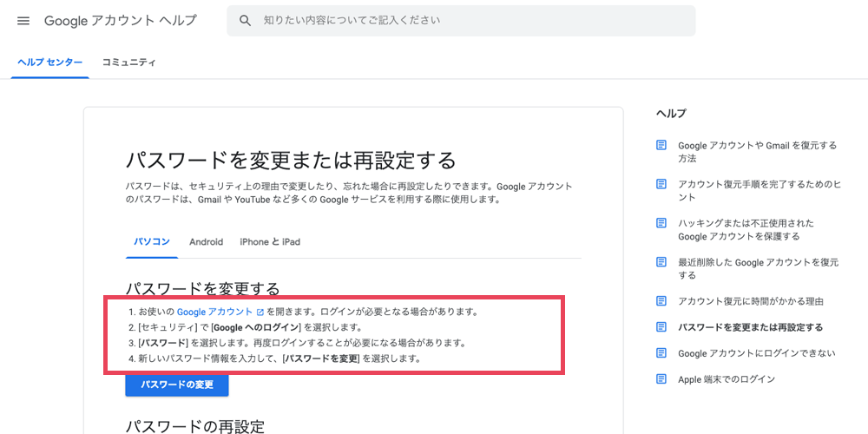Select the iPhone と iPad tab
Screen dimensions: 868x434
click(x=270, y=242)
